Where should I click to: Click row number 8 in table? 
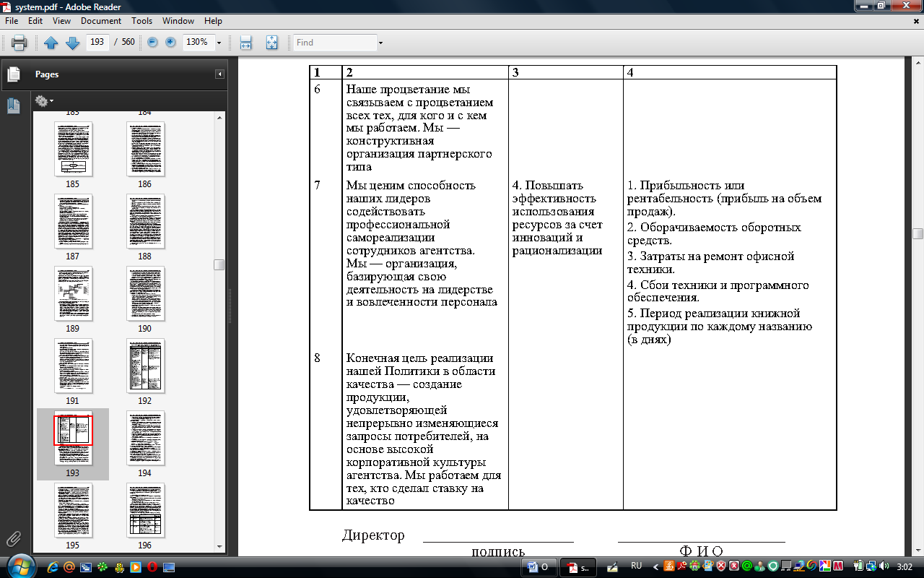(x=318, y=358)
